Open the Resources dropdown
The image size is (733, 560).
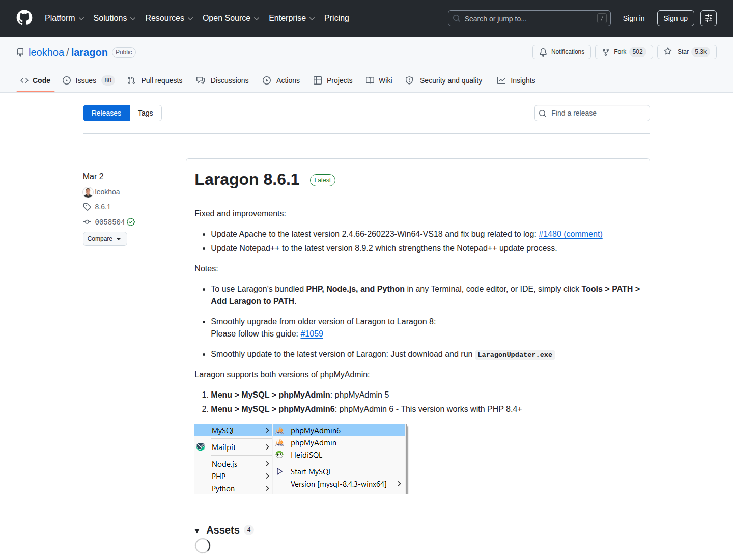169,18
